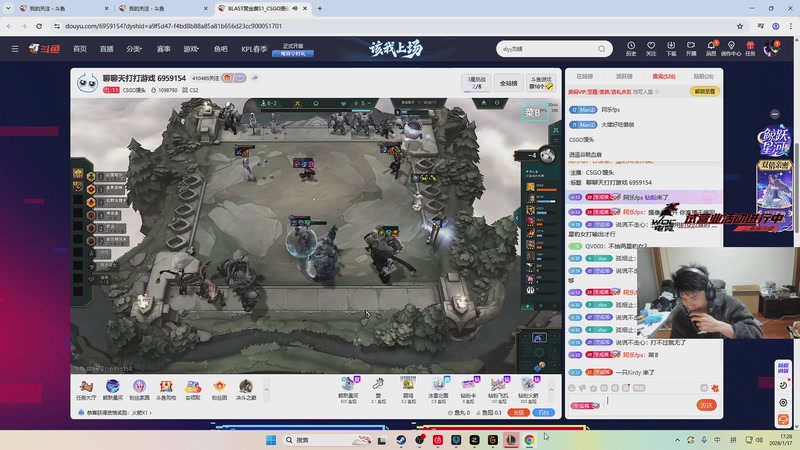
Task: Click the 下载 download icon in the header
Action: (671, 49)
